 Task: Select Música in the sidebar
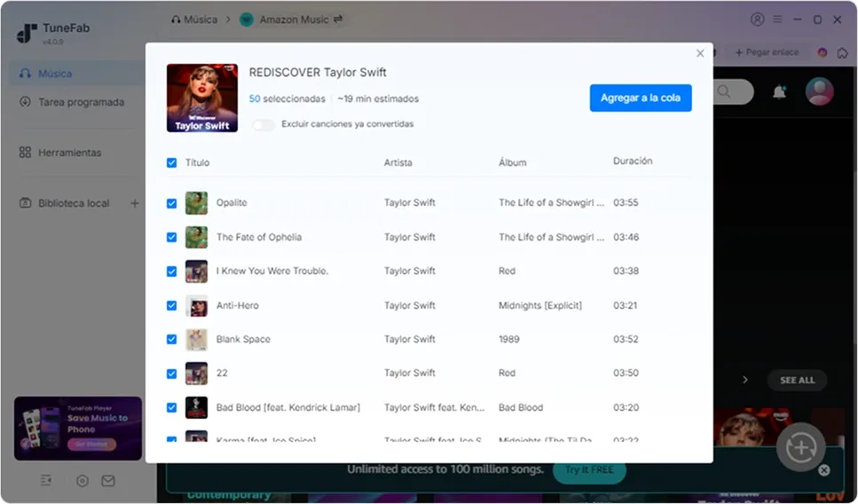76,74
